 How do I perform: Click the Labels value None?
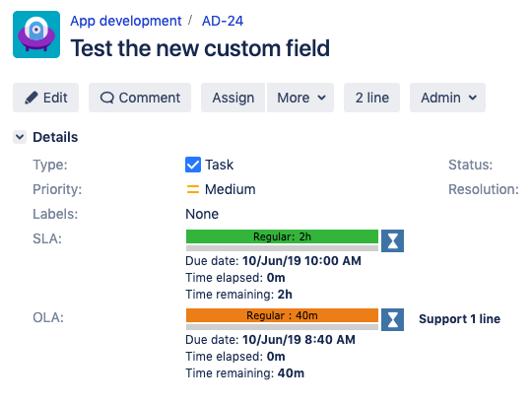(202, 214)
